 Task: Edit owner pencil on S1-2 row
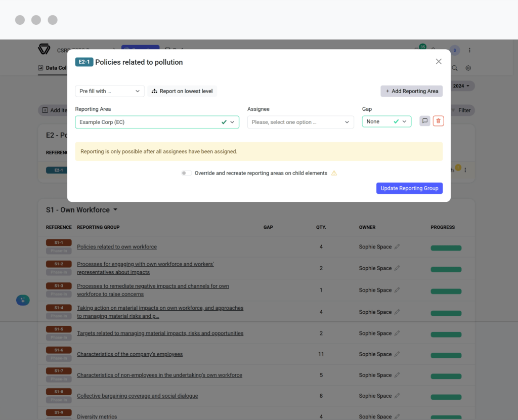(397, 268)
